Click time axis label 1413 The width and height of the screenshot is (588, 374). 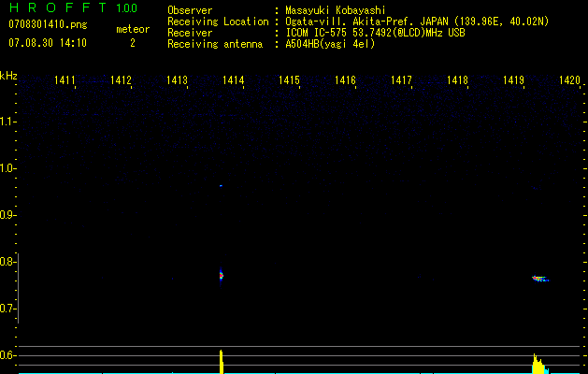177,79
